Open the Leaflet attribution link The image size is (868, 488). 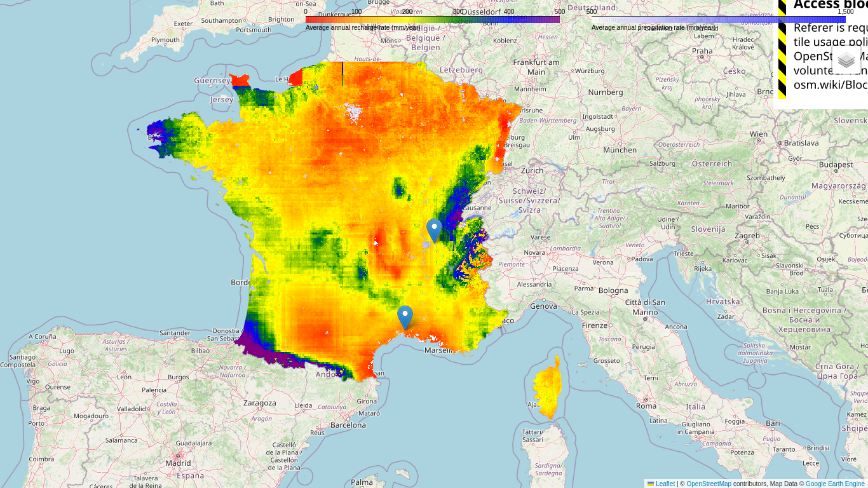click(x=665, y=484)
